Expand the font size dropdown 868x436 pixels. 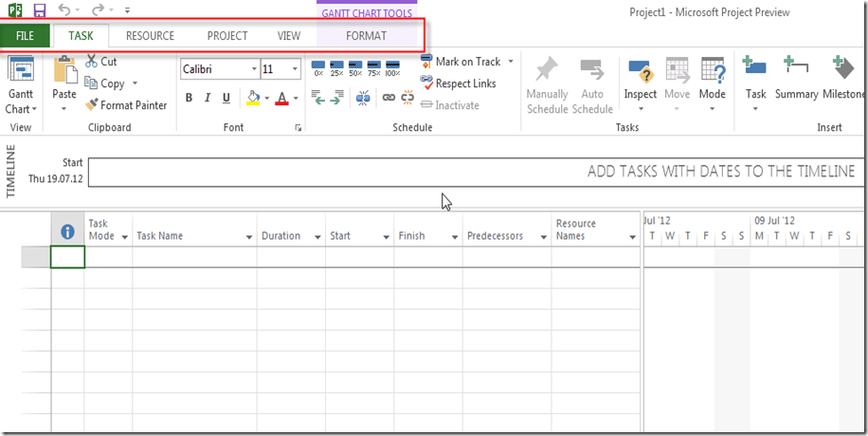(296, 69)
